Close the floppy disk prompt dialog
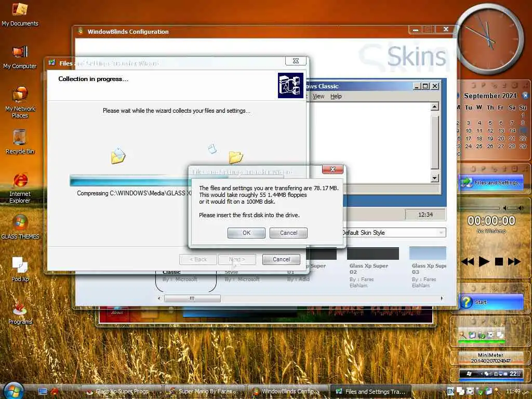Image resolution: width=532 pixels, height=399 pixels. 332,169
